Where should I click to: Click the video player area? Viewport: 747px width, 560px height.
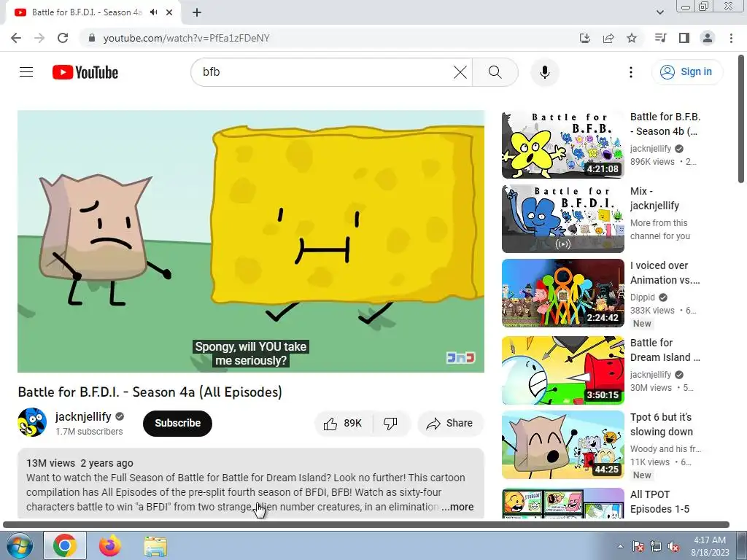click(251, 241)
